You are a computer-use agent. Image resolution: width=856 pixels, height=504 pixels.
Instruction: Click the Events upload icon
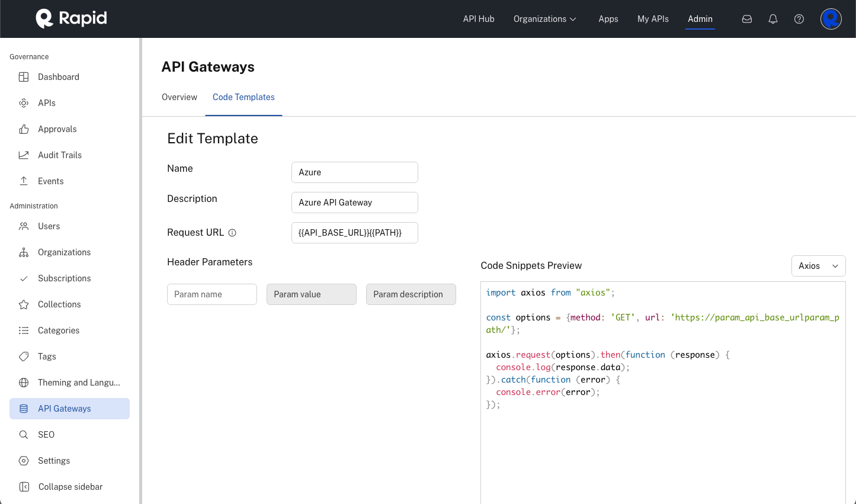pos(24,181)
